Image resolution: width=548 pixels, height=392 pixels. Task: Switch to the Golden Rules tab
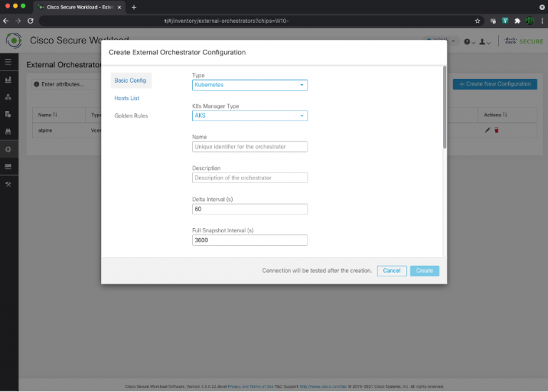coord(131,115)
